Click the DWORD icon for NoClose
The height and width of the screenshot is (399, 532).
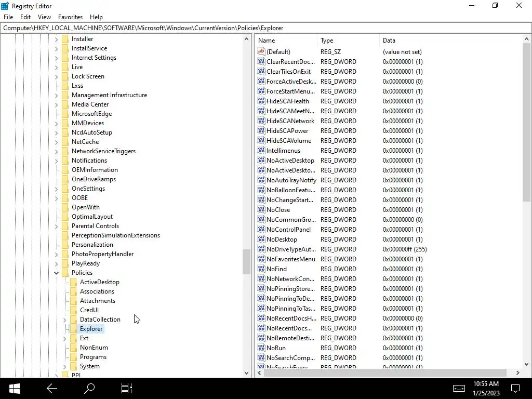261,210
